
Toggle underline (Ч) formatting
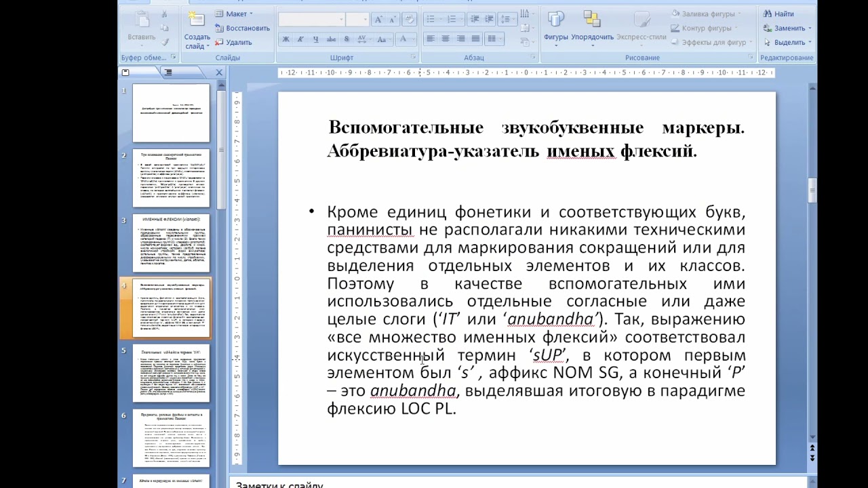click(x=315, y=39)
